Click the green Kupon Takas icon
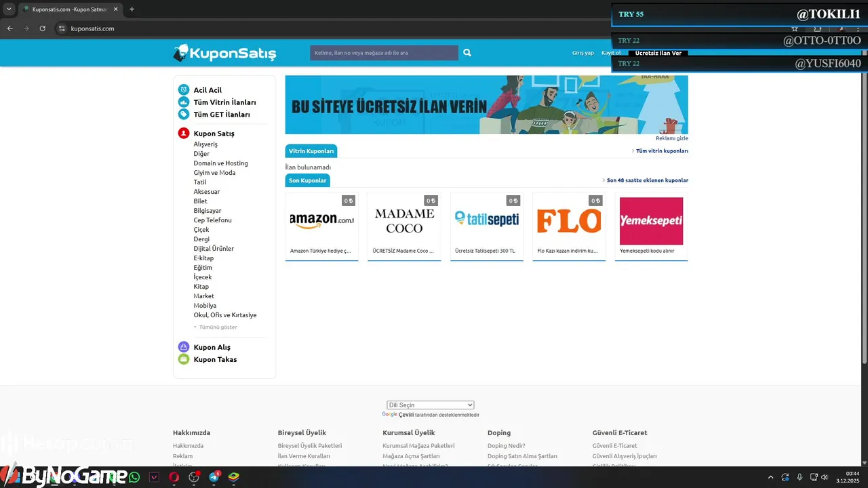The height and width of the screenshot is (488, 868). coord(184,359)
